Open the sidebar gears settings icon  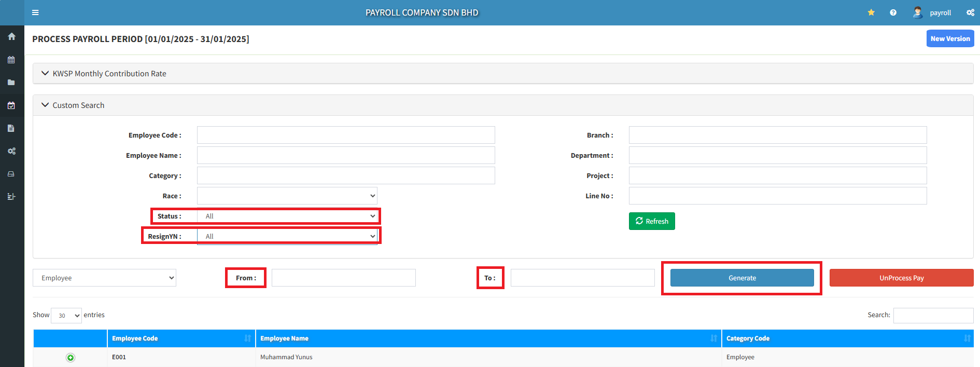[11, 151]
